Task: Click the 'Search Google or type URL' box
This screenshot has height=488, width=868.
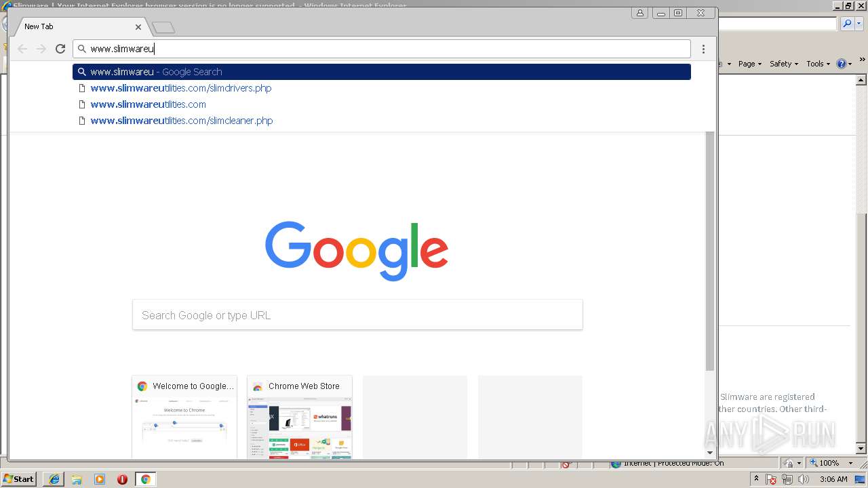Action: click(357, 315)
